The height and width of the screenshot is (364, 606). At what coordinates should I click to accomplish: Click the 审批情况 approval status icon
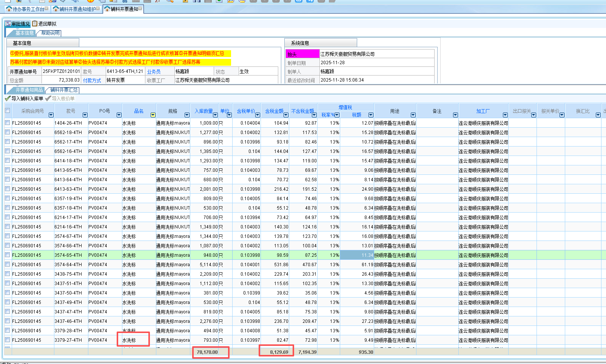tap(8, 24)
